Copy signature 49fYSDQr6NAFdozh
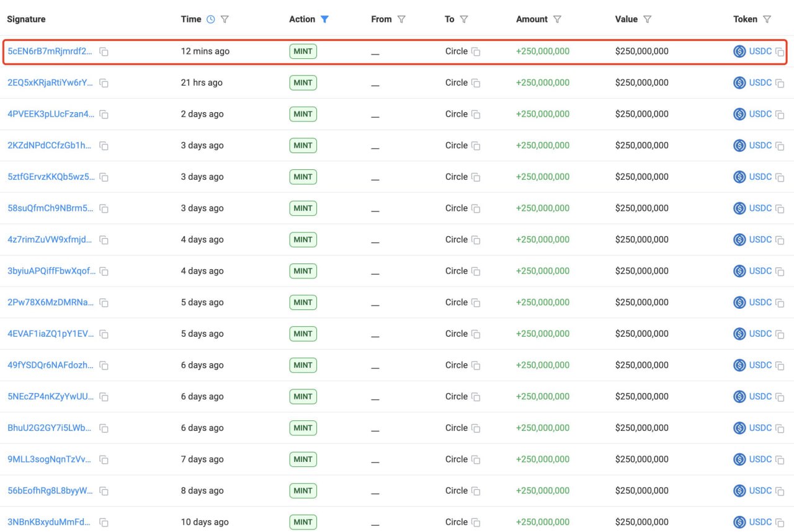Viewport: 794px width, 532px height. click(x=104, y=366)
